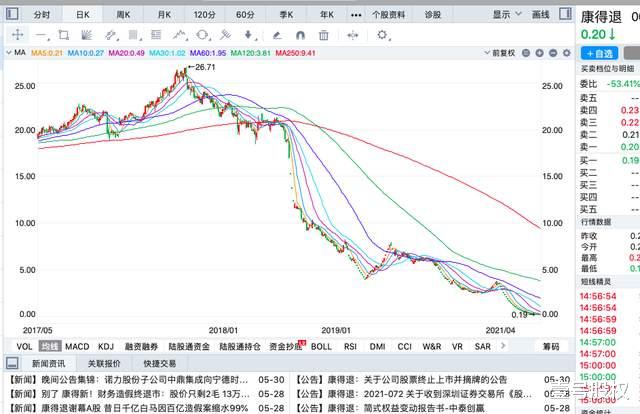
Task: Select the filled gray area tool
Action: 133,36
